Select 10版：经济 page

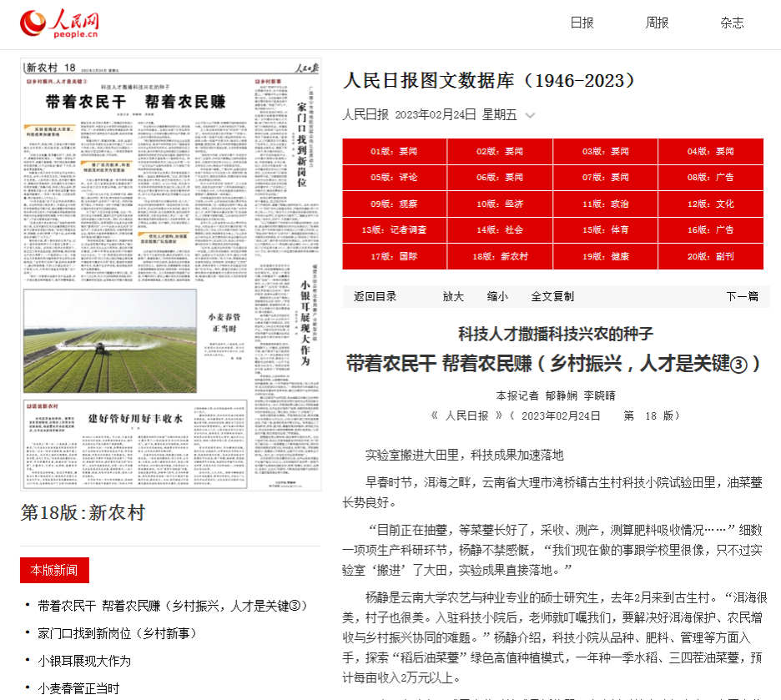500,204
